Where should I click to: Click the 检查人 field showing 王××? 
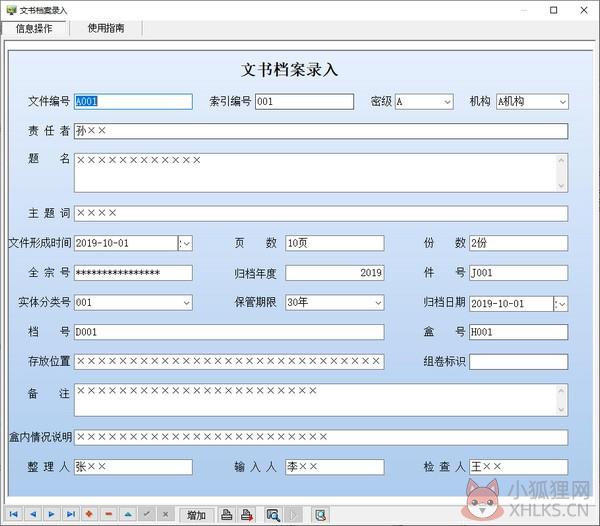[518, 467]
